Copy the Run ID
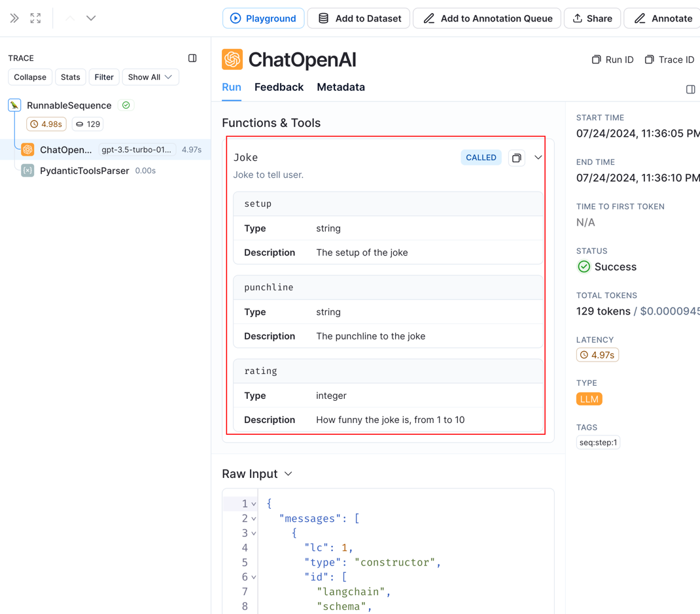The image size is (700, 614). tap(612, 60)
